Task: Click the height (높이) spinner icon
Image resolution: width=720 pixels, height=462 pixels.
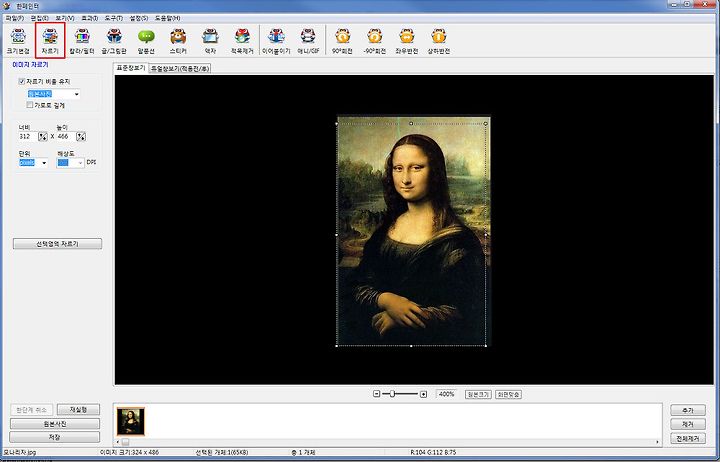Action: (81, 136)
